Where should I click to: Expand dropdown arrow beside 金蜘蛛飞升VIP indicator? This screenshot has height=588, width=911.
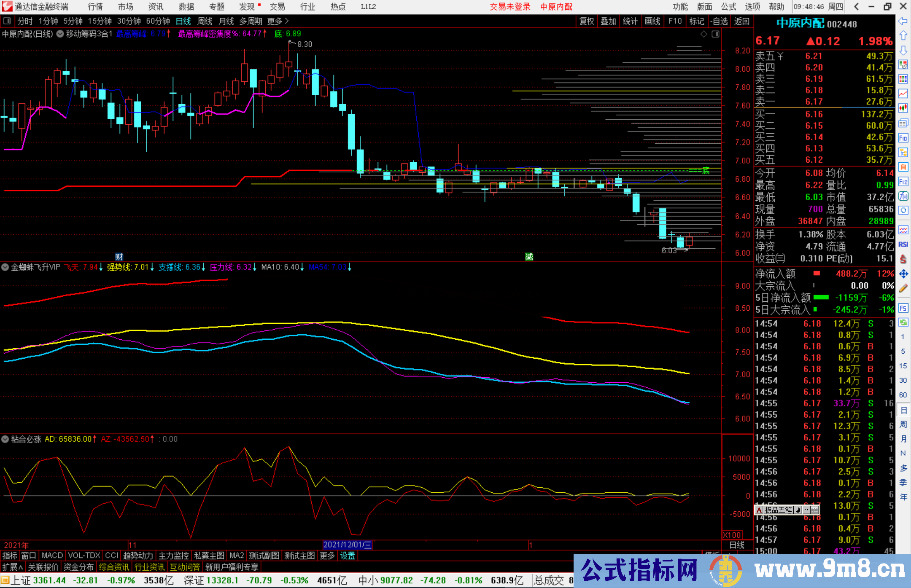5,267
